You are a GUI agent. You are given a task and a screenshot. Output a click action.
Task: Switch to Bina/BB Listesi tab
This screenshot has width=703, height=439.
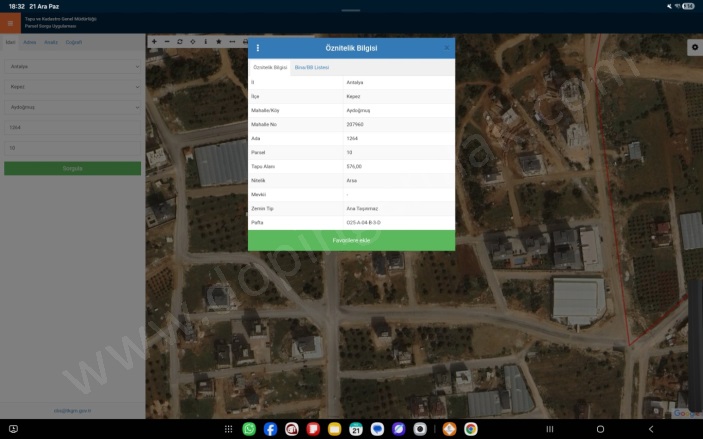coord(311,67)
